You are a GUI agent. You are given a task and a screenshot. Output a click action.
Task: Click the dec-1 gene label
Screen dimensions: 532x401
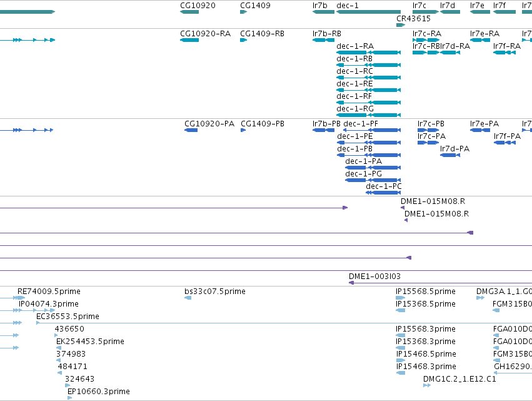click(348, 6)
